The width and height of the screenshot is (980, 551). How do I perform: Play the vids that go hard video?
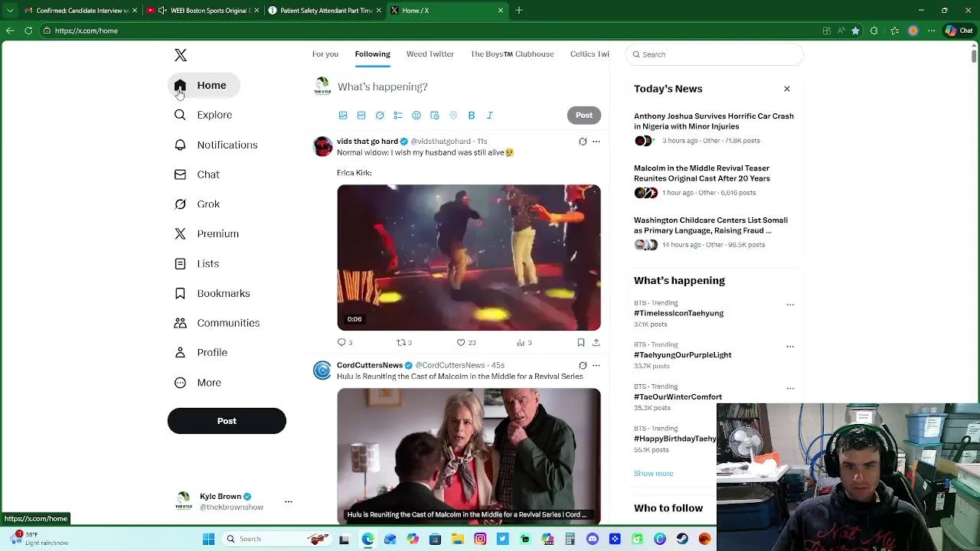(x=469, y=257)
